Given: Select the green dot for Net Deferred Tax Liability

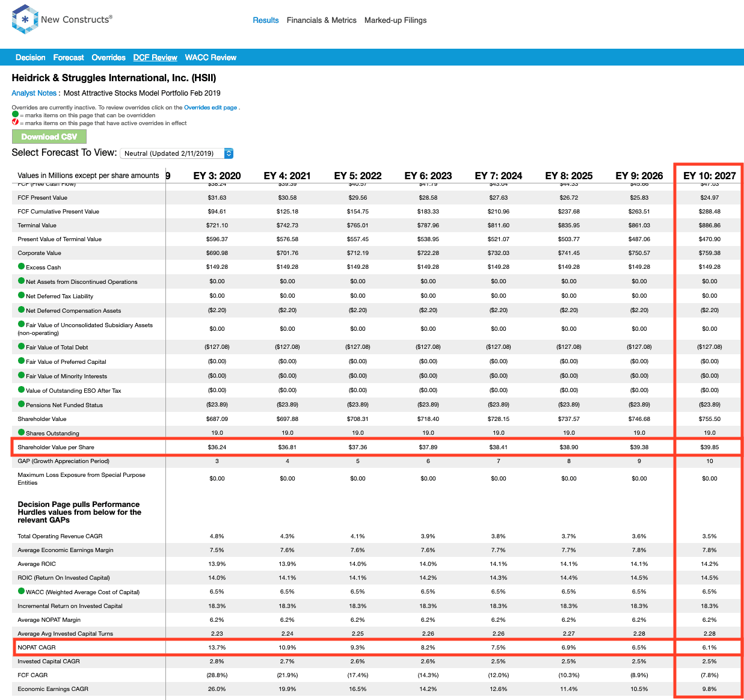Looking at the screenshot, I should click(21, 295).
